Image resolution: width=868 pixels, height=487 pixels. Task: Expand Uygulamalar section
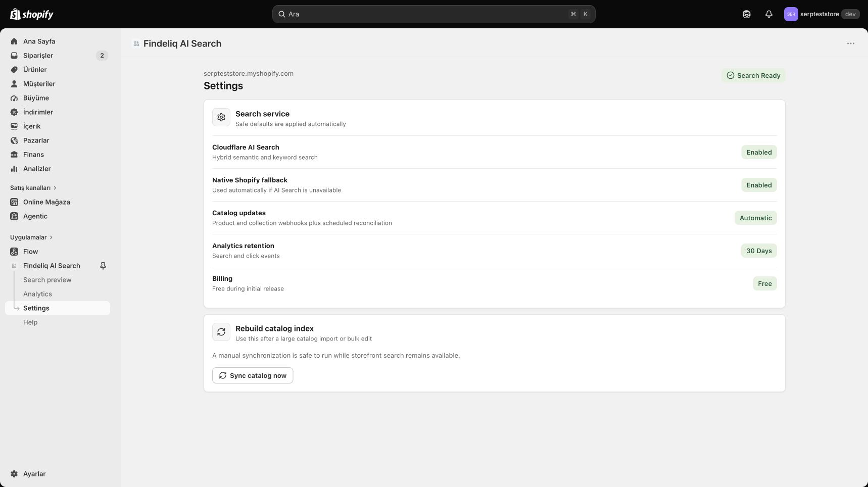(x=31, y=237)
